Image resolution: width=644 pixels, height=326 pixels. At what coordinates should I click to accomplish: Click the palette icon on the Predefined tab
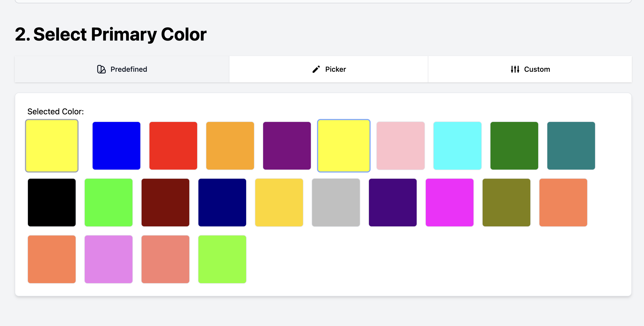tap(101, 69)
